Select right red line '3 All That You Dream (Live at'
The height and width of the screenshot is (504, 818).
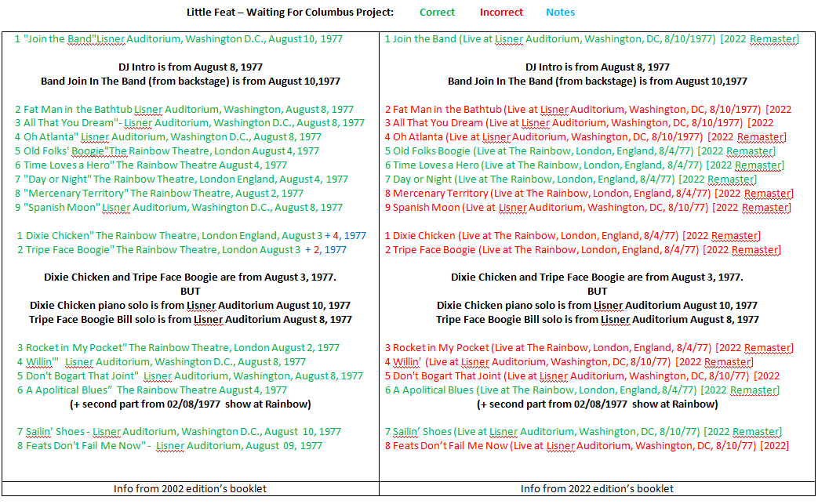(x=579, y=123)
